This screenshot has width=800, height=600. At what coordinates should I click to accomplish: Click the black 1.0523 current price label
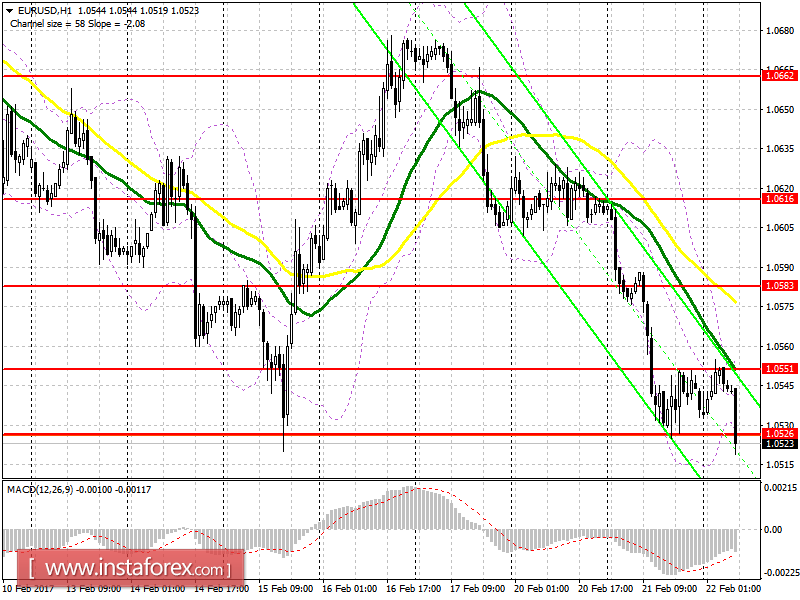(779, 444)
